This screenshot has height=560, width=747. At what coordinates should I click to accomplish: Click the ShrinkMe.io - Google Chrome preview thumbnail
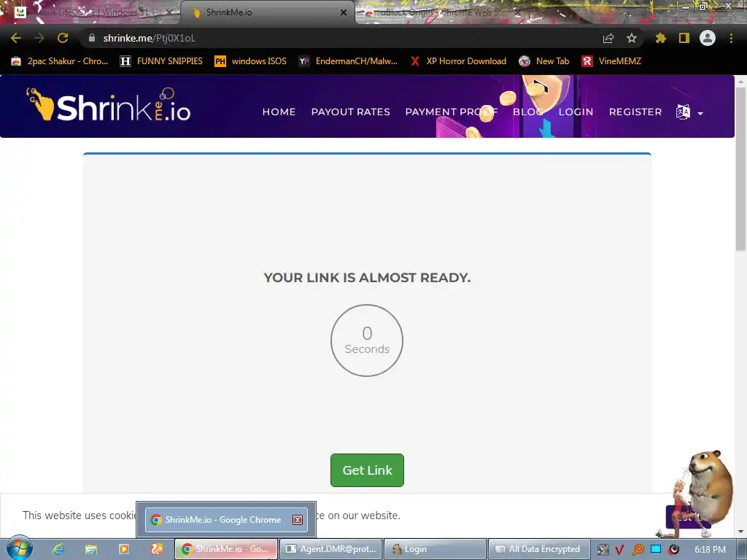pos(226,519)
